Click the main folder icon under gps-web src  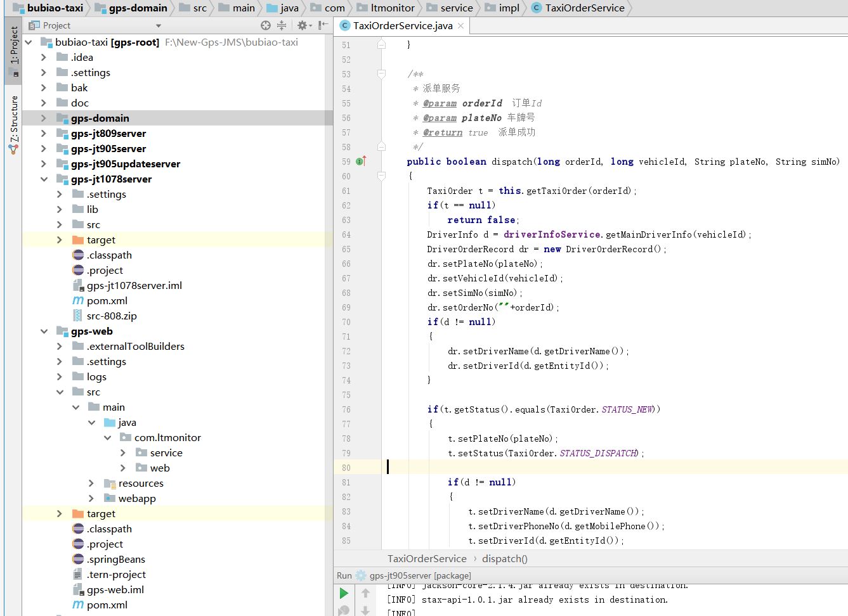coord(94,407)
